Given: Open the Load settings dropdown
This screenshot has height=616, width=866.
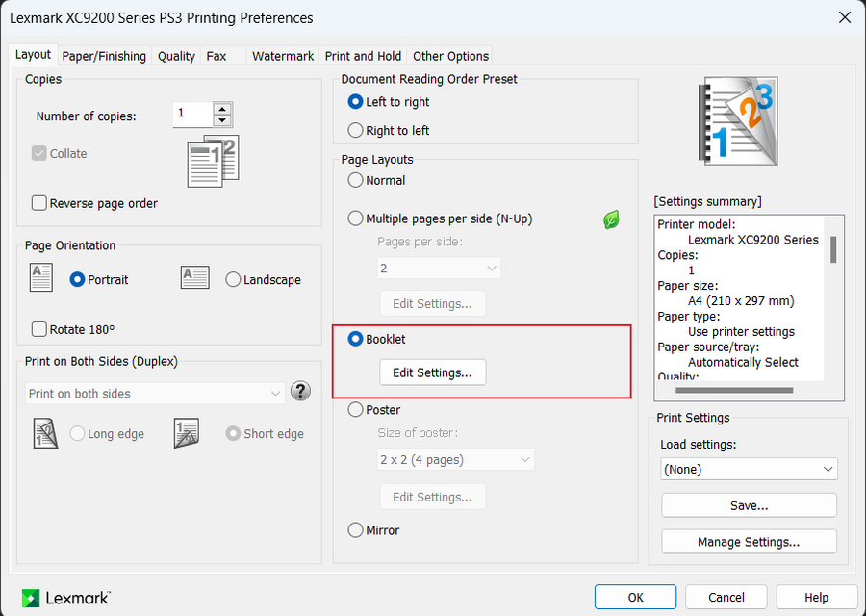Looking at the screenshot, I should (749, 470).
